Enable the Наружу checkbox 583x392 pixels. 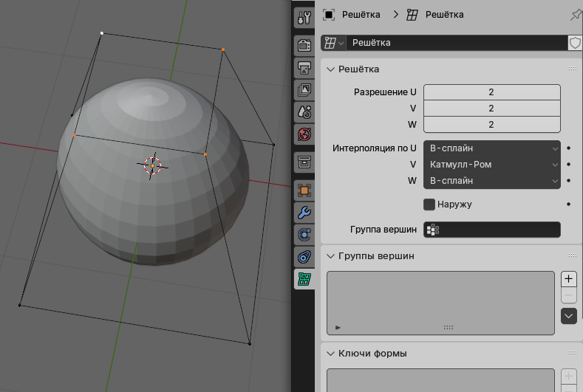(x=429, y=204)
